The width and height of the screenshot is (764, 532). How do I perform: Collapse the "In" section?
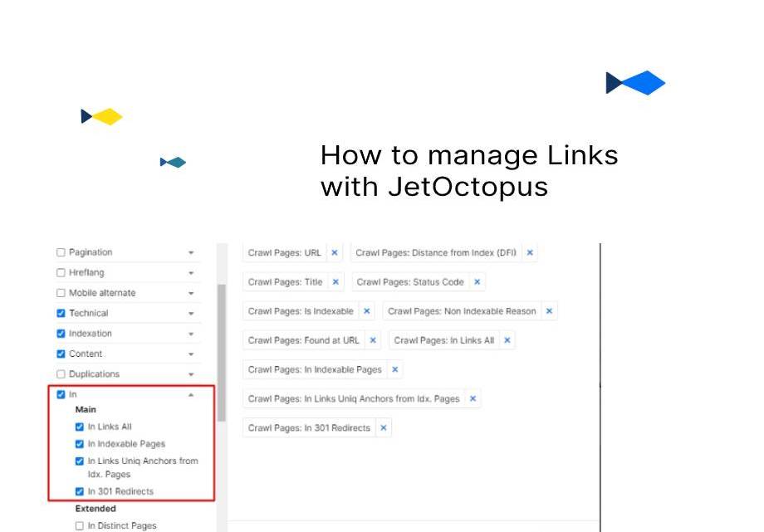pos(191,394)
